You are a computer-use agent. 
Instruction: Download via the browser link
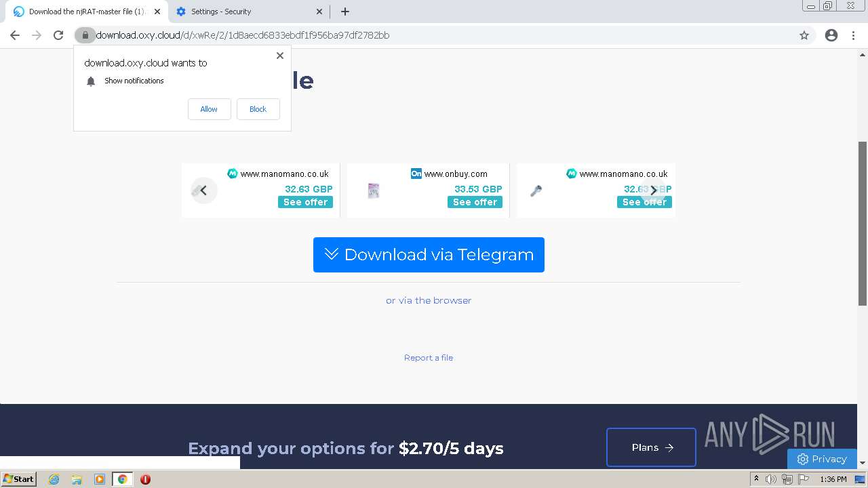coord(429,300)
